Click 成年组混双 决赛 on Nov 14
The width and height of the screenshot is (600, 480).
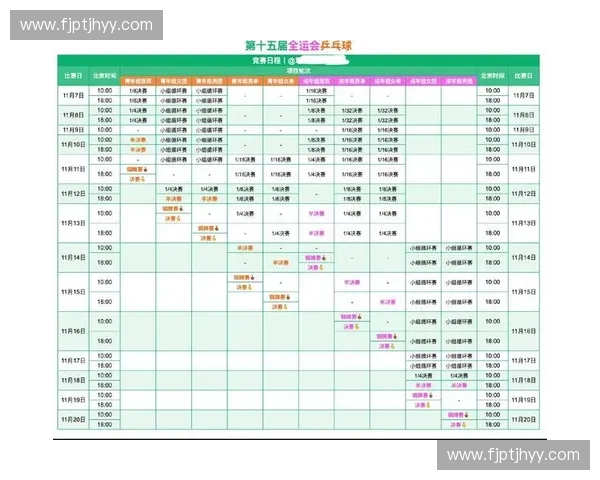315,268
